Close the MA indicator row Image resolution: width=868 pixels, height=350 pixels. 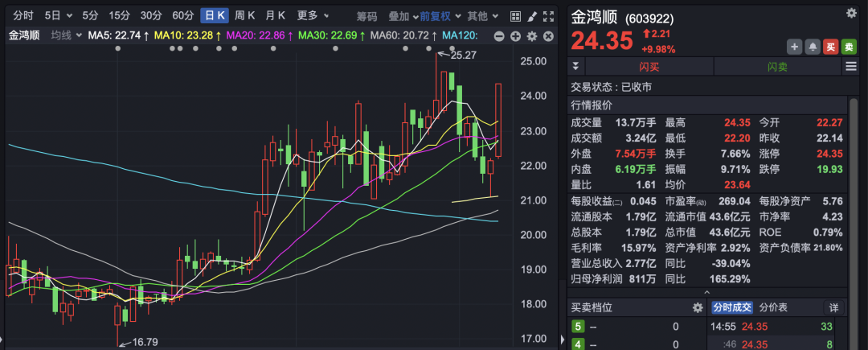pyautogui.click(x=547, y=35)
